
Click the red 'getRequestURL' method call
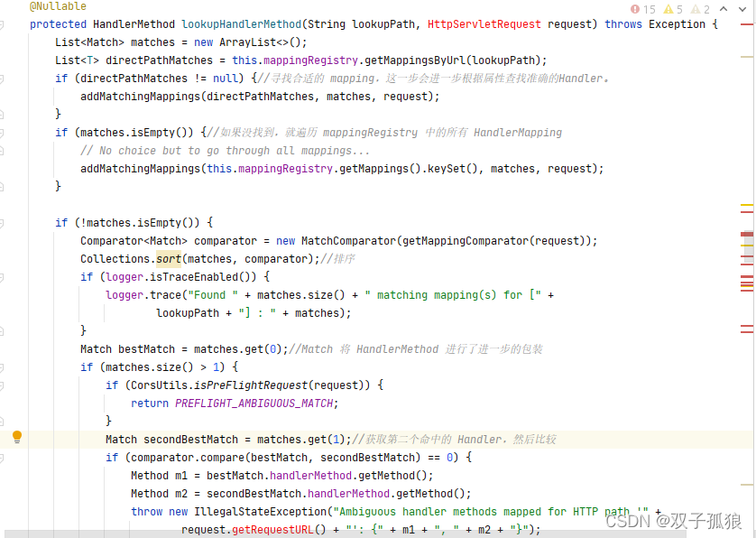272,530
